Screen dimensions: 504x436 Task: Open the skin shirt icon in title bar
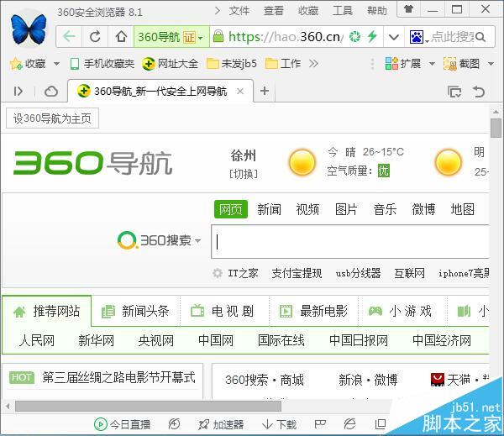pos(408,9)
